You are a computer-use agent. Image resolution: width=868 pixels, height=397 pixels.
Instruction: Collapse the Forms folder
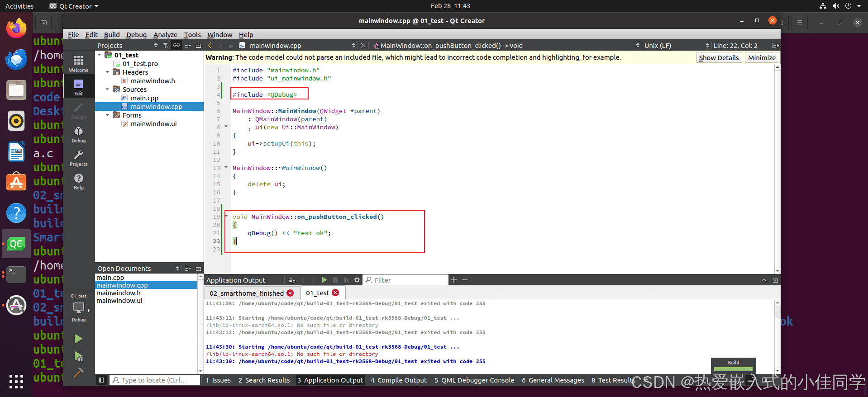pos(107,115)
